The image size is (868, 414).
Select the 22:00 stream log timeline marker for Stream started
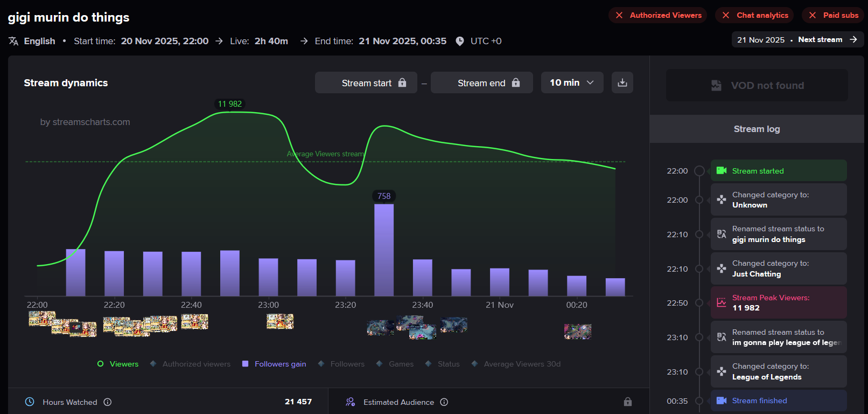click(699, 170)
